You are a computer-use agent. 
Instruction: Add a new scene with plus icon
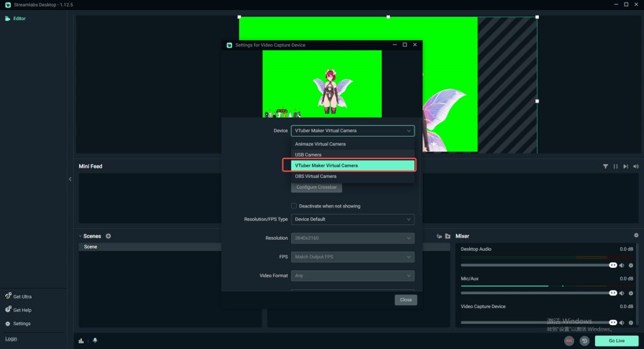point(108,236)
